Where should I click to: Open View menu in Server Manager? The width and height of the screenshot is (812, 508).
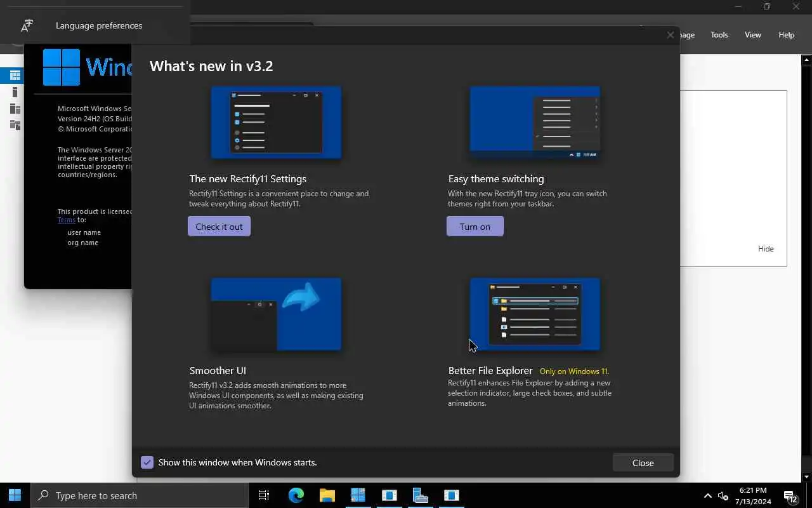752,35
